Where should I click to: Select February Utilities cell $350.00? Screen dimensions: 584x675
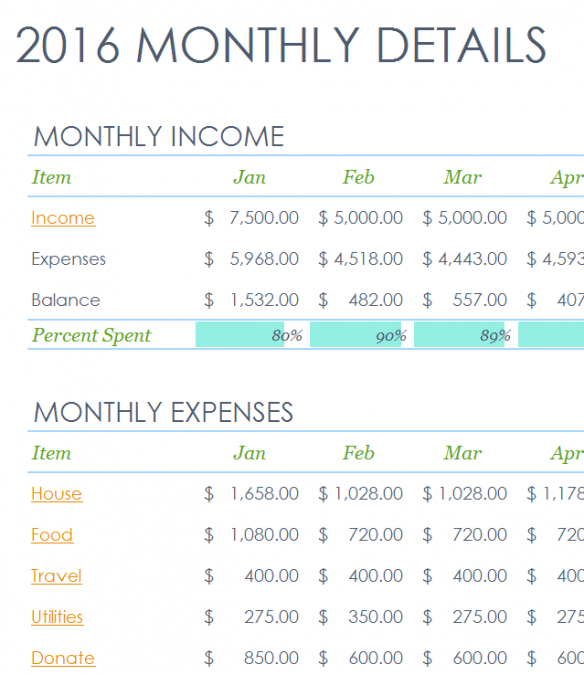[x=361, y=617]
